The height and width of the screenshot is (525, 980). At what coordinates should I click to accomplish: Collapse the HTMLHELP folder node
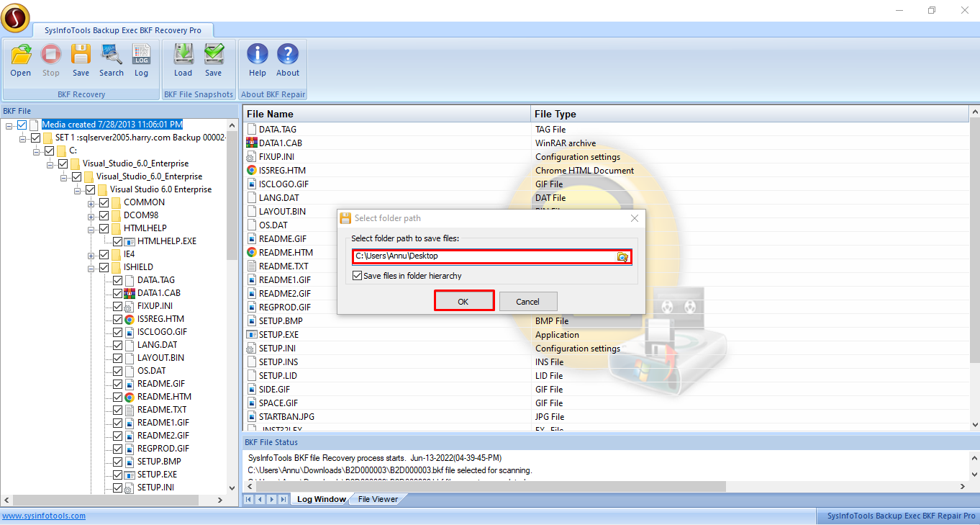point(91,229)
